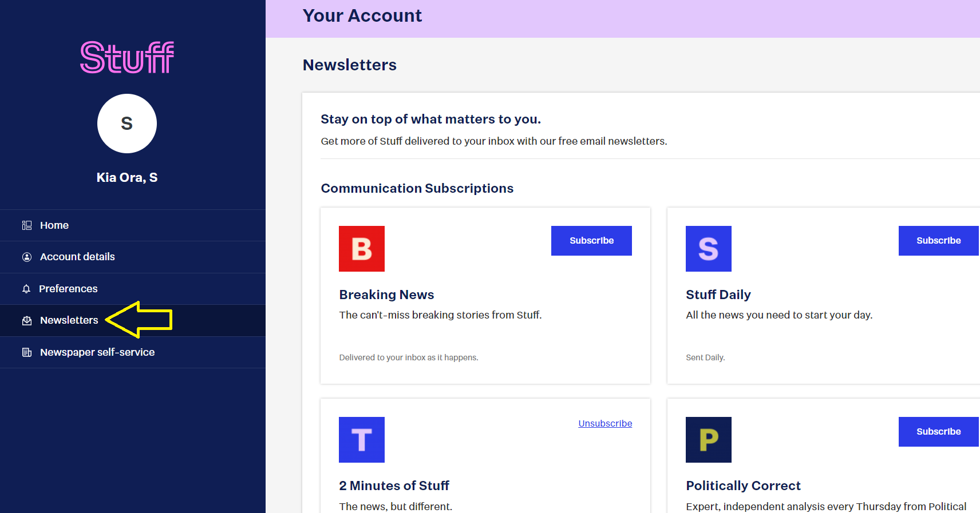Click the red Breaking News B icon
This screenshot has width=980, height=513.
(x=362, y=249)
